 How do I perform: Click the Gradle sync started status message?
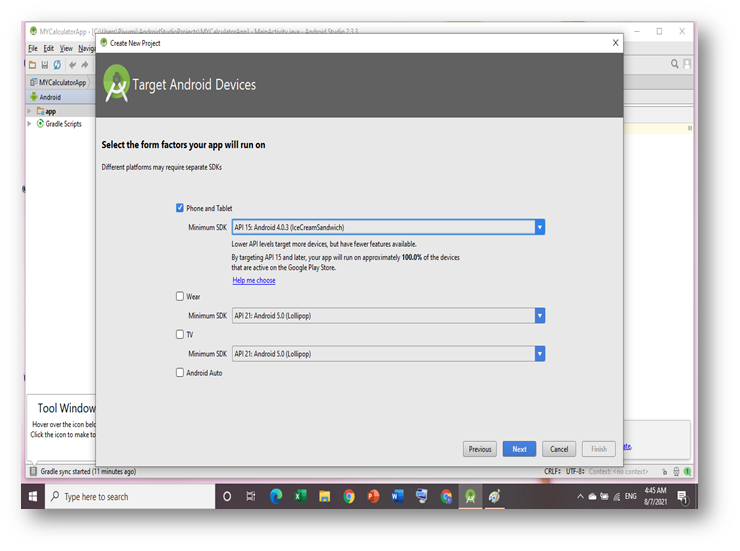click(x=88, y=471)
